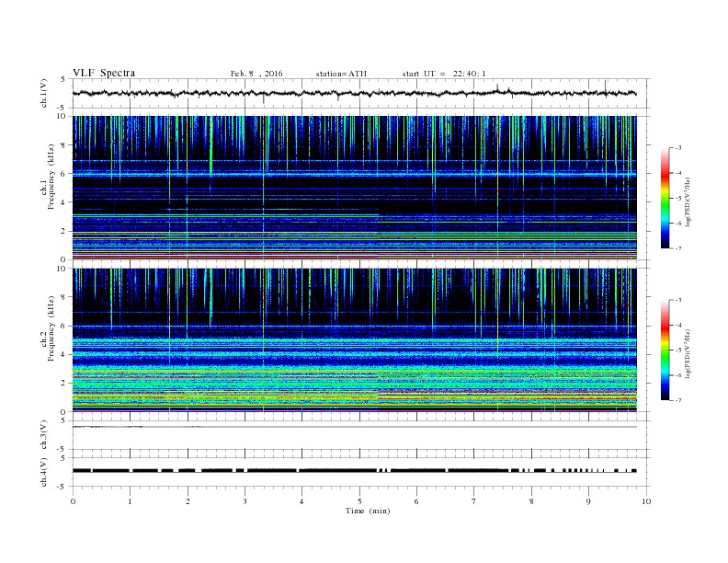The image size is (728, 563).
Task: Click the ch.1 spectrogram color scale bar
Action: coord(665,198)
